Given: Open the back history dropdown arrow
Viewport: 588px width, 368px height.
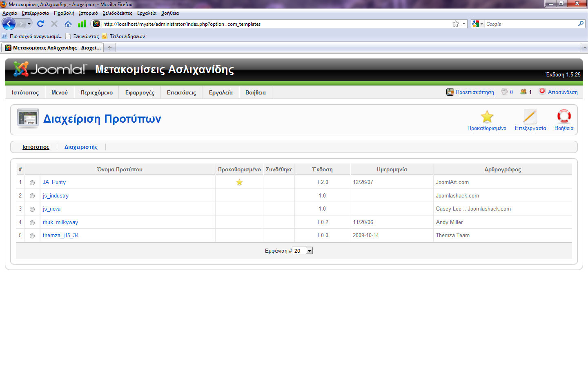Looking at the screenshot, I should coord(29,24).
